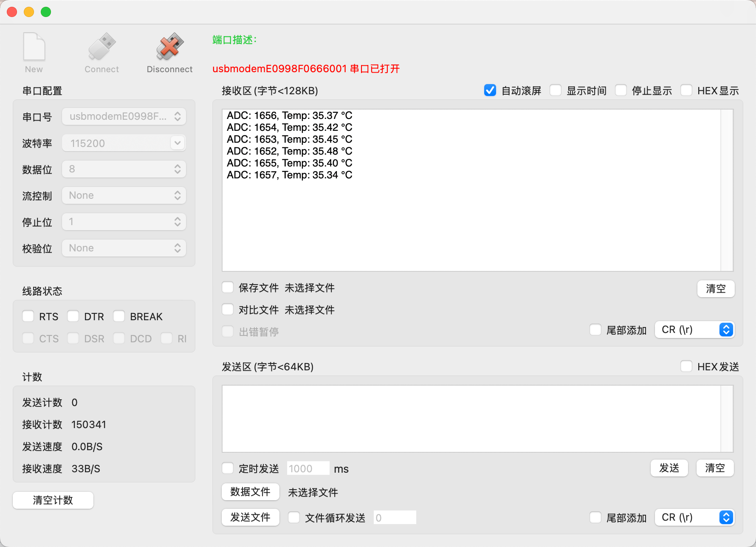Click the 1000 ms interval input field
Screen dimensions: 756x547
(308, 468)
